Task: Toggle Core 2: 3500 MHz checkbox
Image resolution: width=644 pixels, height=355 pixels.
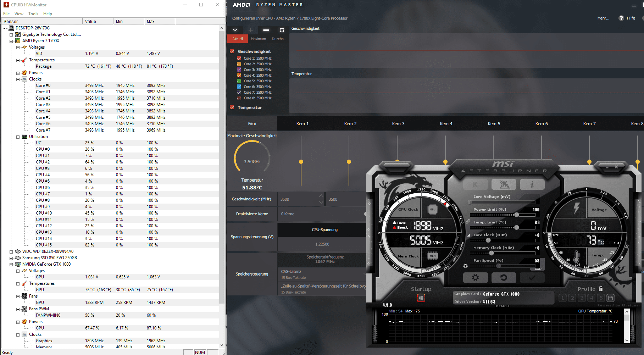Action: [x=239, y=64]
